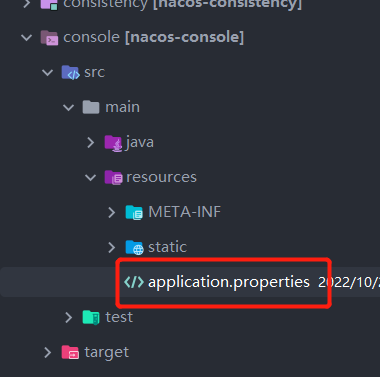Image resolution: width=380 pixels, height=377 pixels.
Task: Expand the test folder chevron
Action: coord(69,317)
